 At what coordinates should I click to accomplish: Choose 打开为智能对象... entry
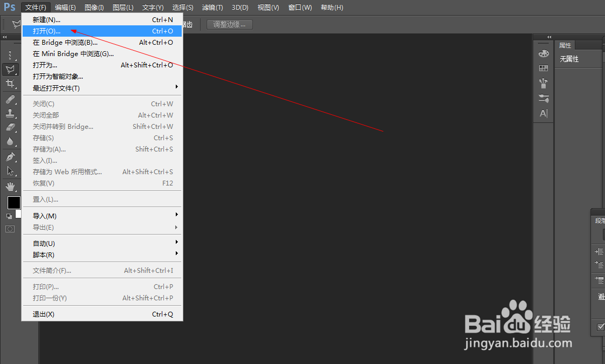[x=102, y=77]
